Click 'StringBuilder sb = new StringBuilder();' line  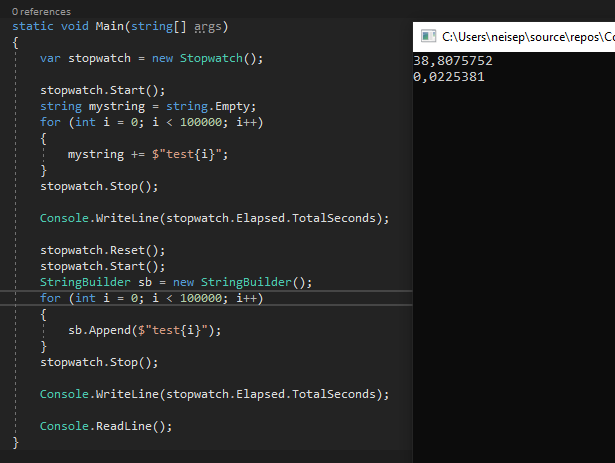176,282
